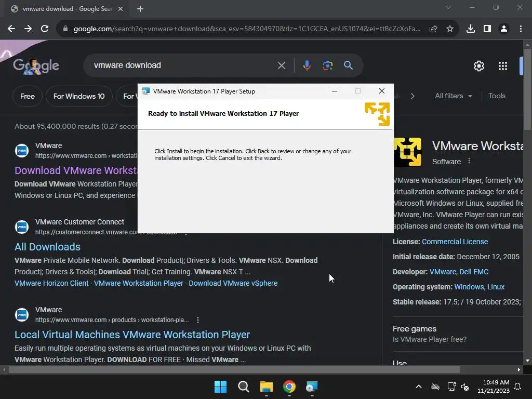Expand All filters dropdown
This screenshot has height=399, width=532.
453,96
